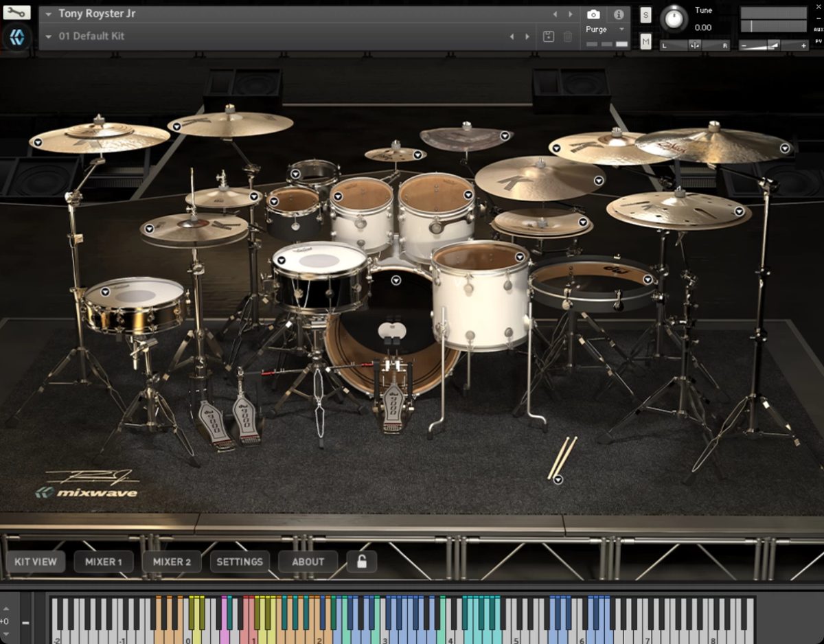
Task: Shift the keyboard octave down
Action: point(5,633)
